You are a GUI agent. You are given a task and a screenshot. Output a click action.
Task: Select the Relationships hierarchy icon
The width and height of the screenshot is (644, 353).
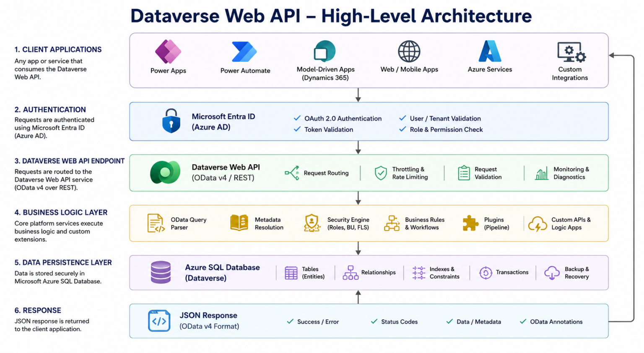point(351,273)
